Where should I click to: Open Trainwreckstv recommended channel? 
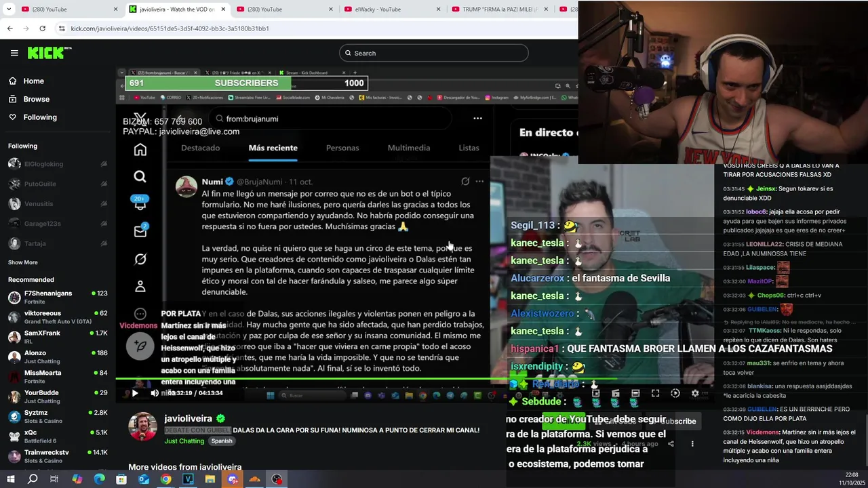(x=58, y=456)
